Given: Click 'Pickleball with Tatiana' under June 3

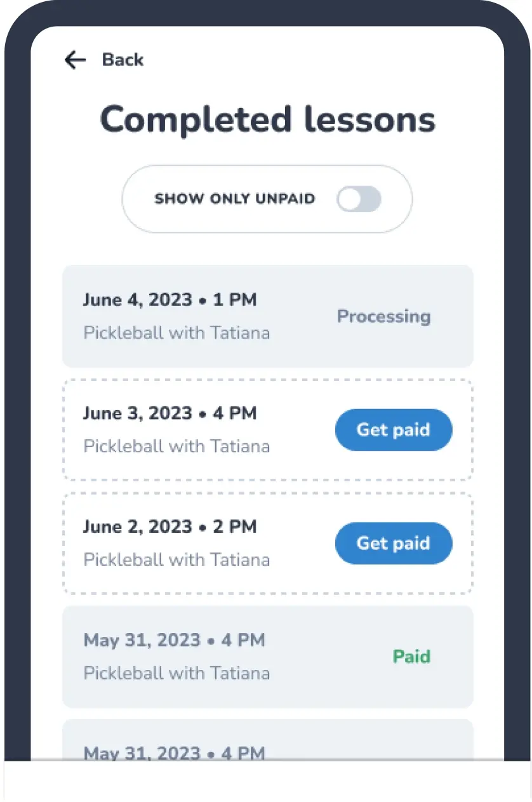Looking at the screenshot, I should 176,446.
